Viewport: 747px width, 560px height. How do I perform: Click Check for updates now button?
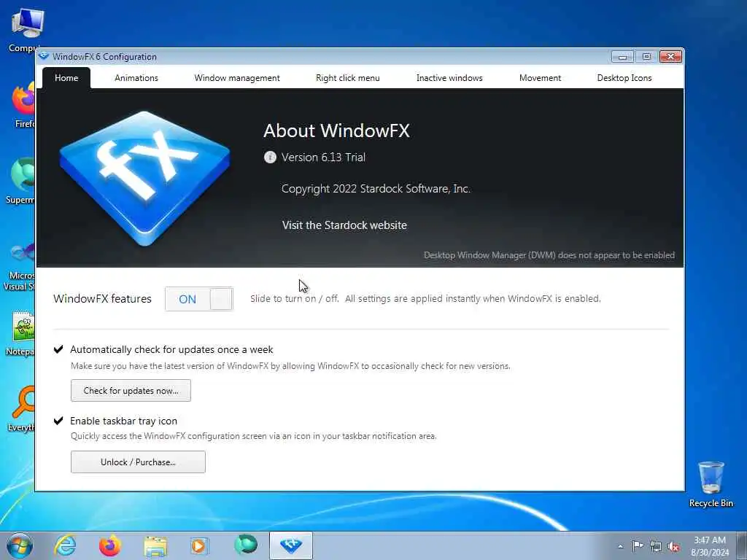pyautogui.click(x=131, y=391)
